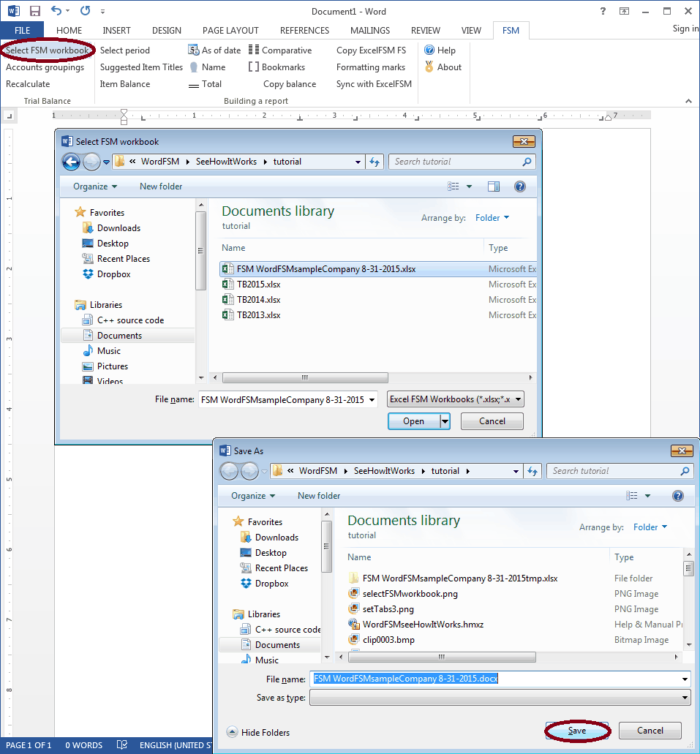Click the tab selector beside the ruler
Image resolution: width=700 pixels, height=754 pixels.
(x=9, y=116)
